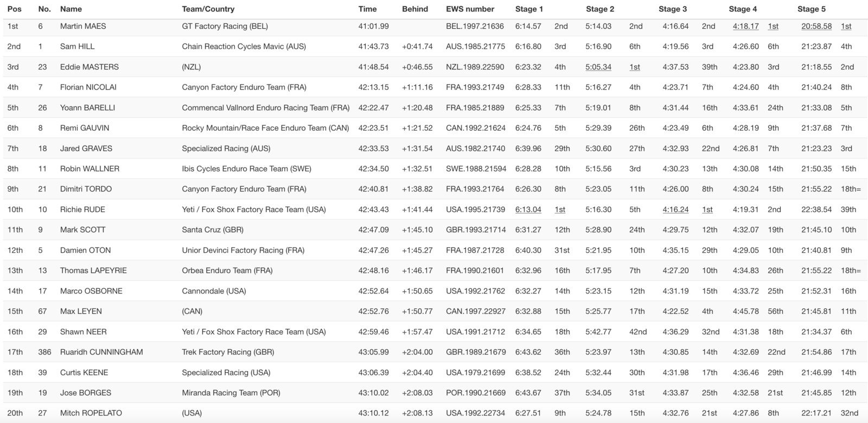The width and height of the screenshot is (868, 423).
Task: Click the Stage 3 column header
Action: pyautogui.click(x=673, y=9)
